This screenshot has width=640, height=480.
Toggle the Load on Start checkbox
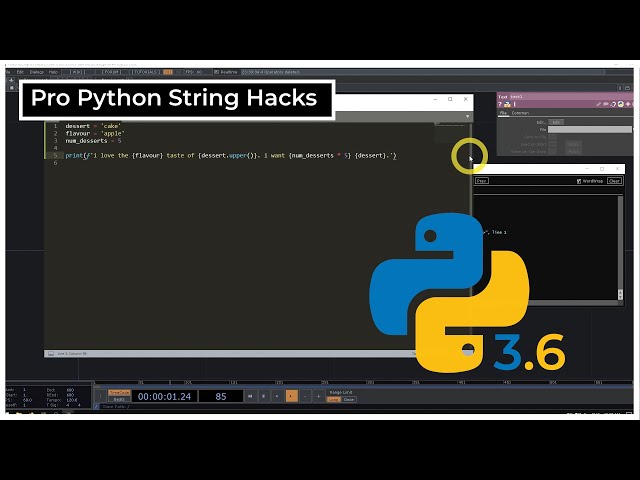552,144
